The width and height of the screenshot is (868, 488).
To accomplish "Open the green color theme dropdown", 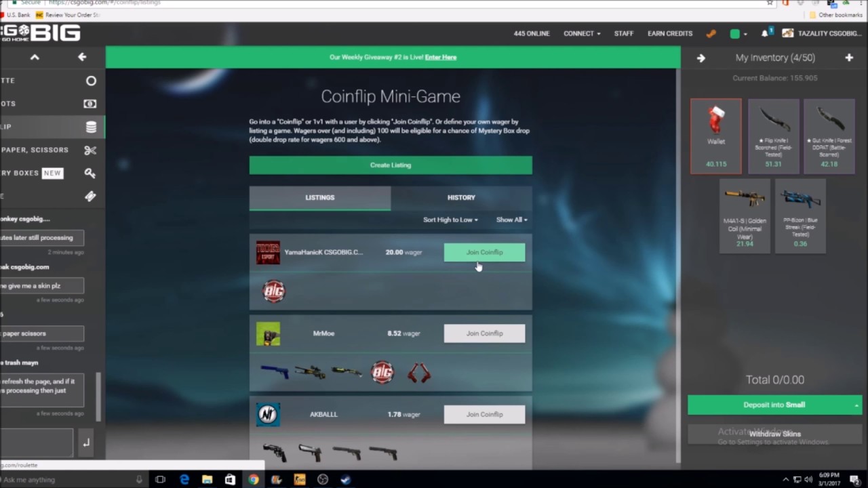I will point(738,34).
